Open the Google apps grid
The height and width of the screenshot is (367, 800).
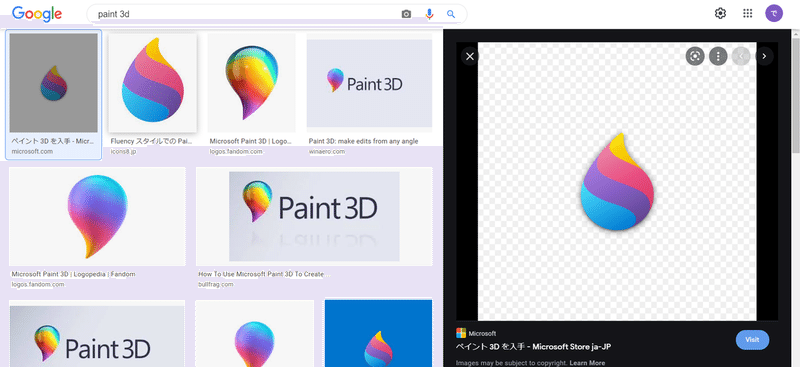747,14
